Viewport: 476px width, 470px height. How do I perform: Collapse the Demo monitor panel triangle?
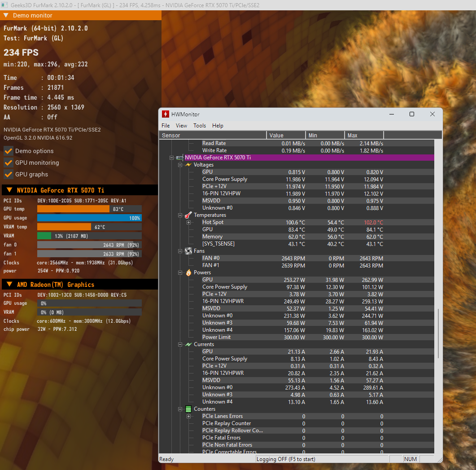pos(6,15)
